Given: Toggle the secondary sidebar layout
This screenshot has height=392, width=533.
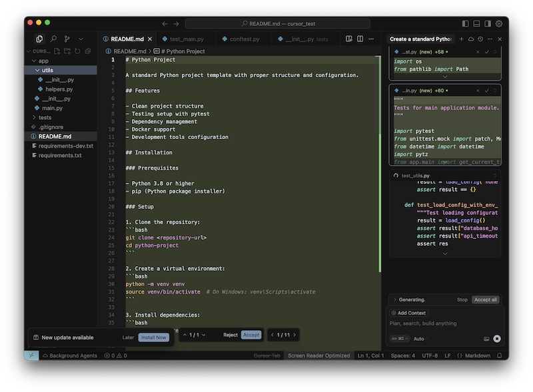Looking at the screenshot, I should click(x=488, y=23).
